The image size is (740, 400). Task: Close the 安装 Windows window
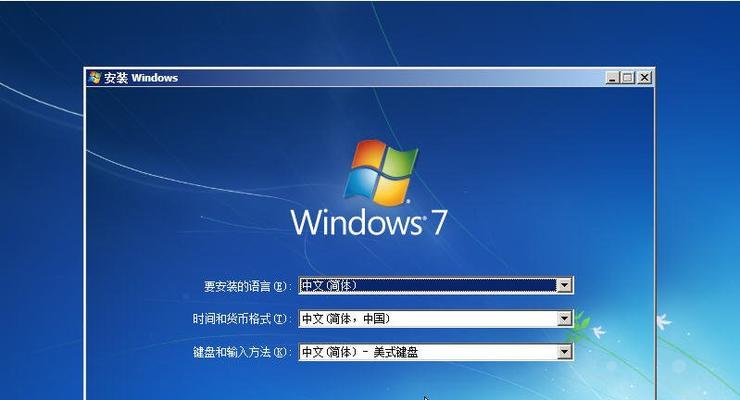pyautogui.click(x=644, y=77)
